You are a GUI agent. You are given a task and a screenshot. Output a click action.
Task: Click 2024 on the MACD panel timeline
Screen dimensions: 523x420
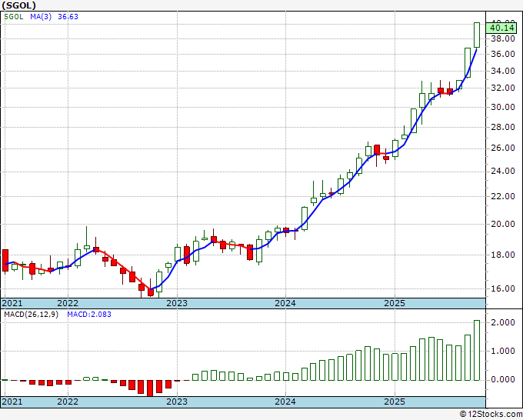point(285,402)
